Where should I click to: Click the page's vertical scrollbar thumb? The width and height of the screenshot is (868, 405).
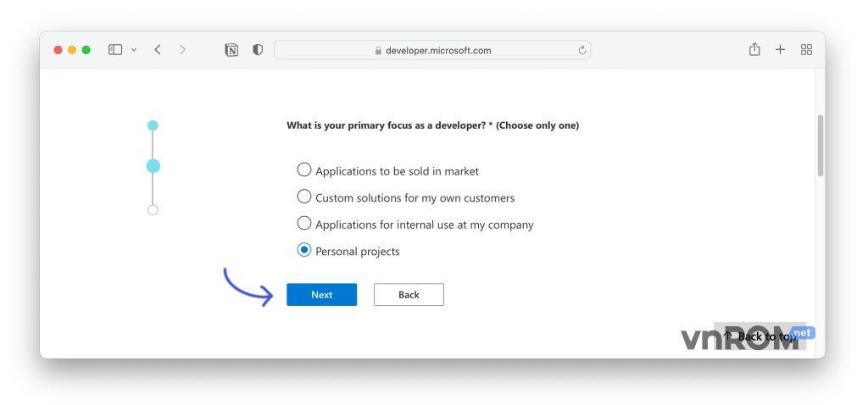click(820, 145)
